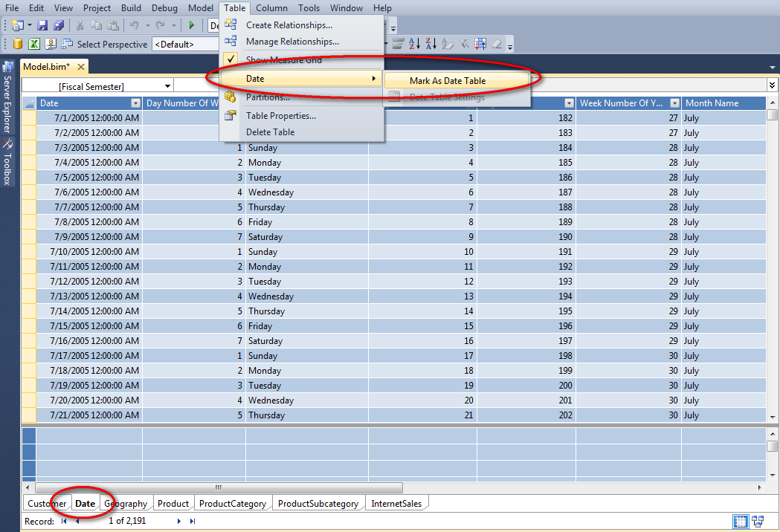
Task: Open the Fiscal Semester column selector dropdown
Action: (x=167, y=86)
